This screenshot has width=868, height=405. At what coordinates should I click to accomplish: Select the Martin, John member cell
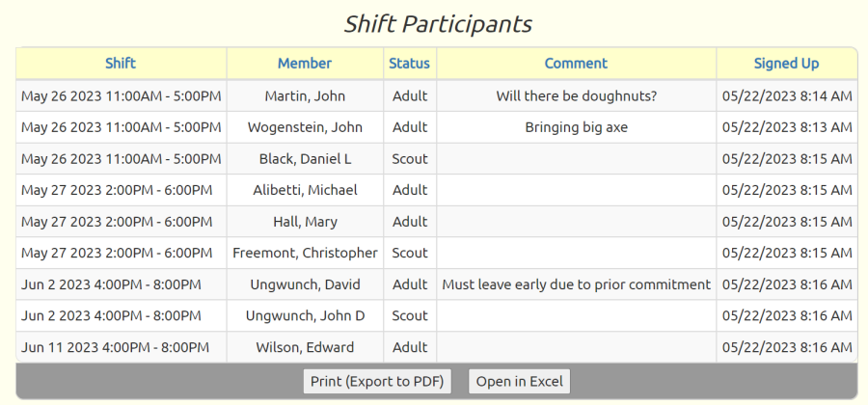click(305, 95)
